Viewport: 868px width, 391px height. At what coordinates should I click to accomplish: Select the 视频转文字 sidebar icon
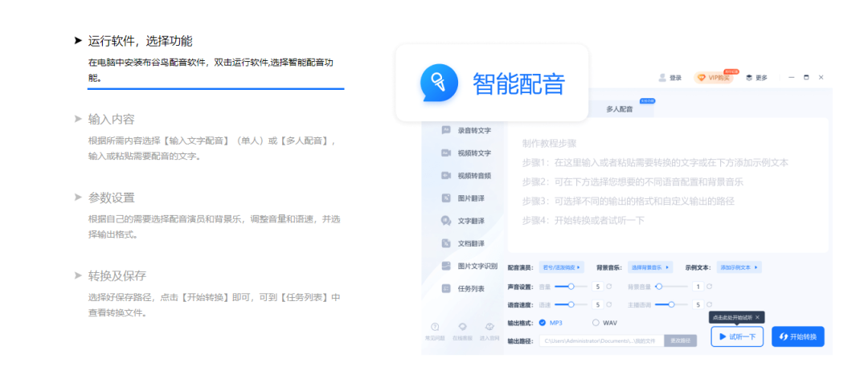coord(446,153)
